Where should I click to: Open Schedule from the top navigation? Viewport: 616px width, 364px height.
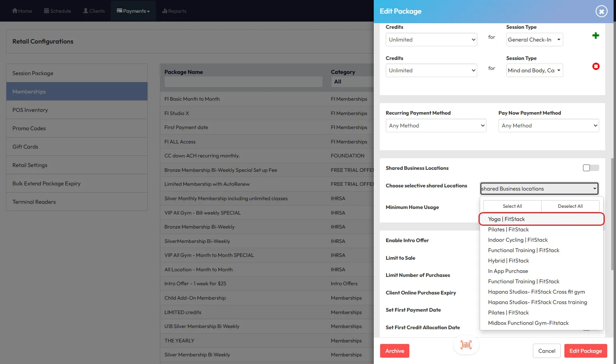pyautogui.click(x=57, y=11)
